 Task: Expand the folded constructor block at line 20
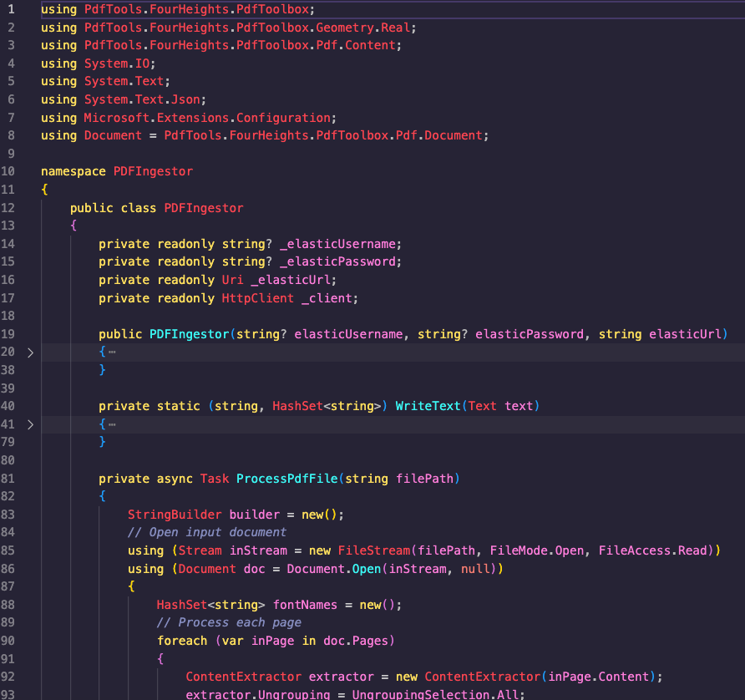point(30,353)
